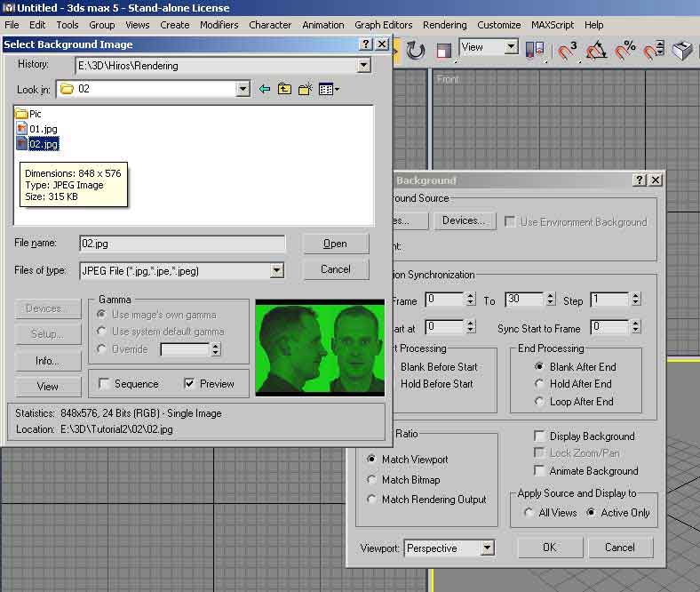Cancel the Select Background Image dialog
Image resolution: width=700 pixels, height=592 pixels.
click(336, 269)
